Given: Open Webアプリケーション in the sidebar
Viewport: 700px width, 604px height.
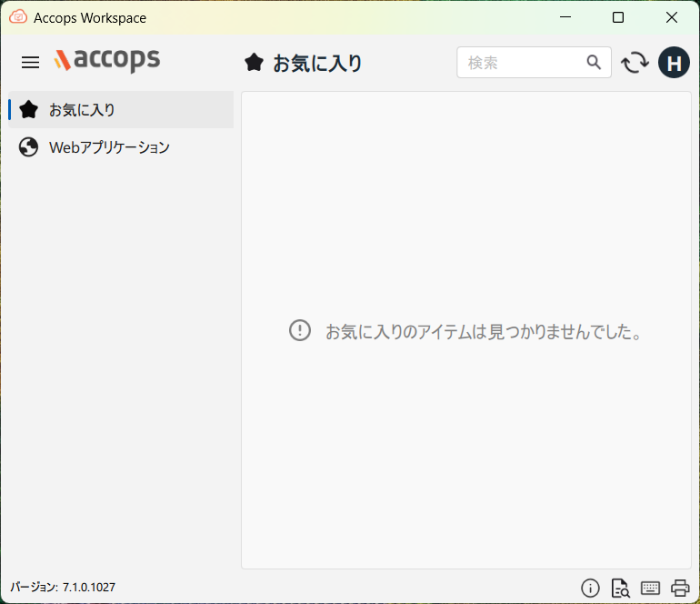Looking at the screenshot, I should tap(121, 147).
